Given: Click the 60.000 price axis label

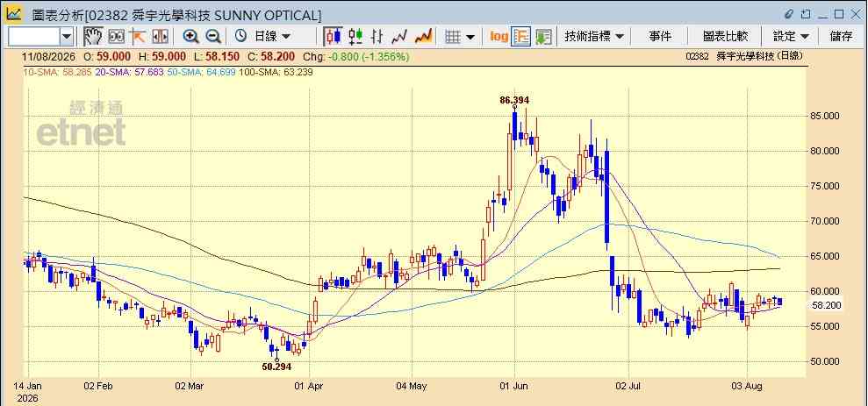Looking at the screenshot, I should pos(825,291).
